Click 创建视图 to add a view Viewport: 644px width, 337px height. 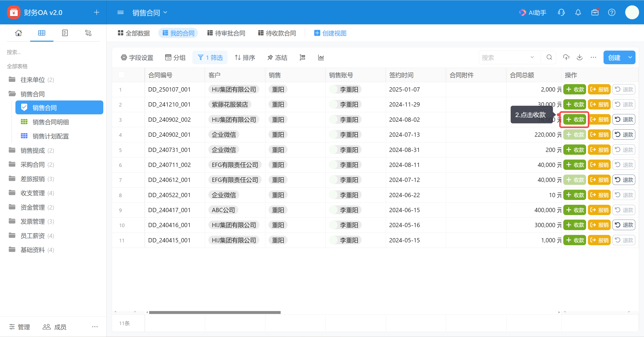[330, 33]
